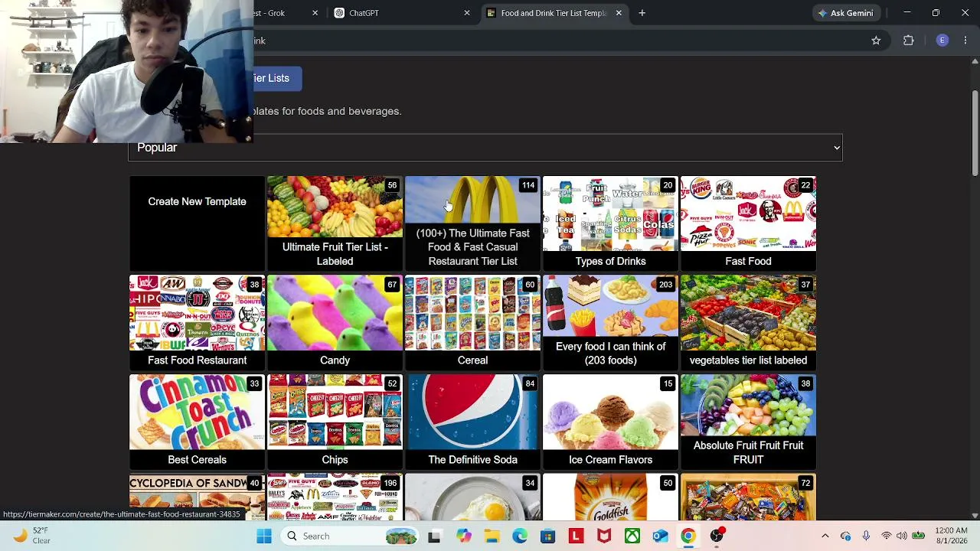Open The Definitive Soda template
The height and width of the screenshot is (551, 980).
coord(472,422)
